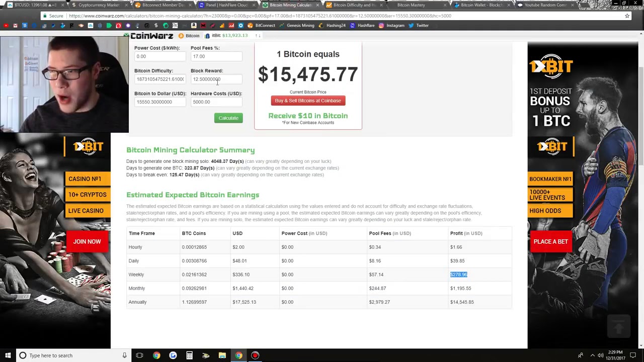Click Receive $10 in Bitcoin link
The image size is (644, 362).
click(308, 116)
